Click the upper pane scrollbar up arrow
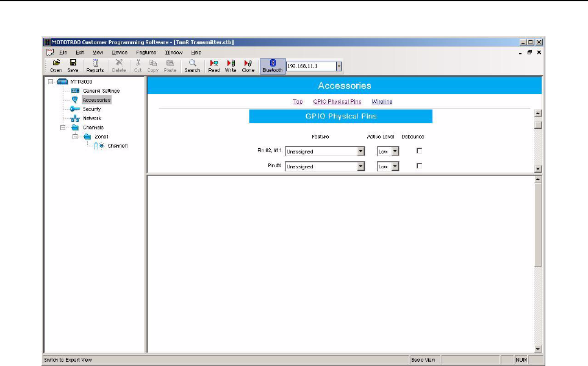 (x=538, y=113)
